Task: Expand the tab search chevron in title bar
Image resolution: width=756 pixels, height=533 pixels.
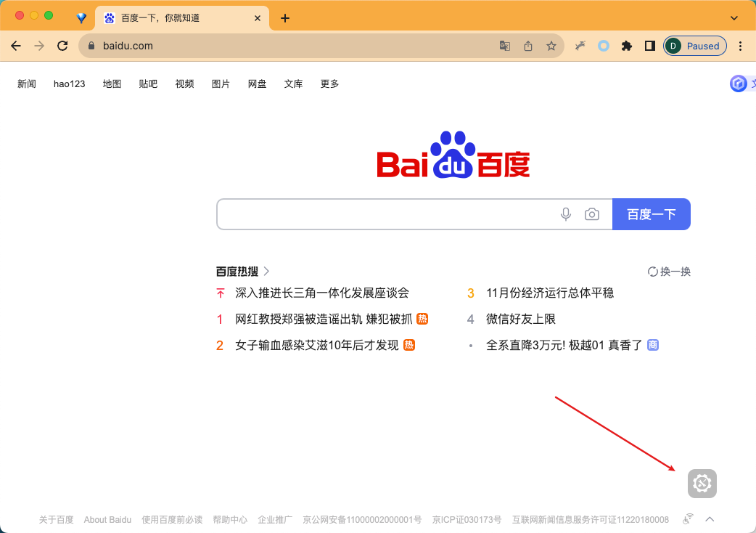Action: (734, 17)
